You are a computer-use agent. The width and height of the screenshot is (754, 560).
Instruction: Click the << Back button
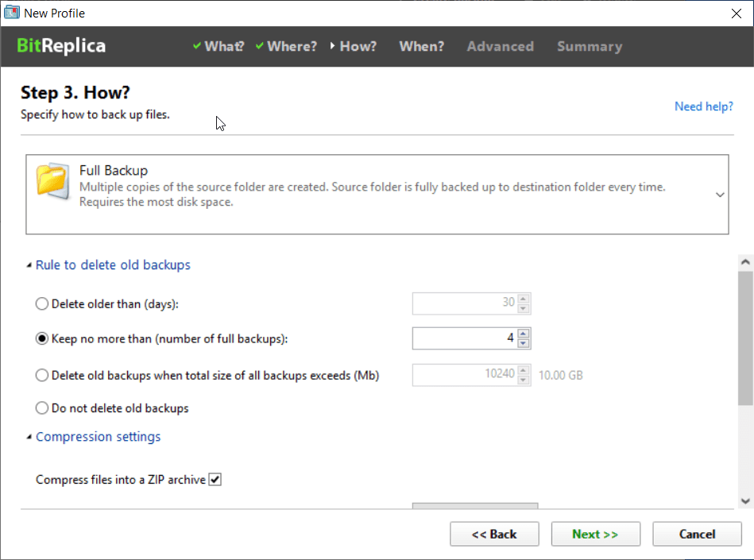[x=494, y=534]
